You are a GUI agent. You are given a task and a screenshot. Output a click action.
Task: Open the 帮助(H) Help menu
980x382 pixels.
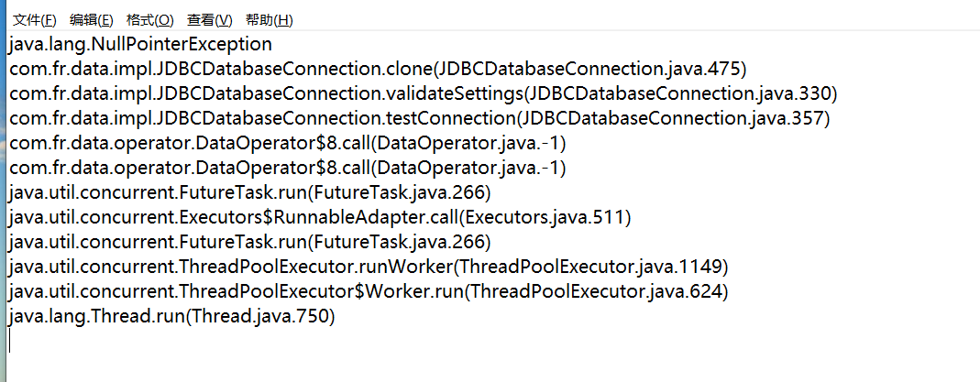270,20
